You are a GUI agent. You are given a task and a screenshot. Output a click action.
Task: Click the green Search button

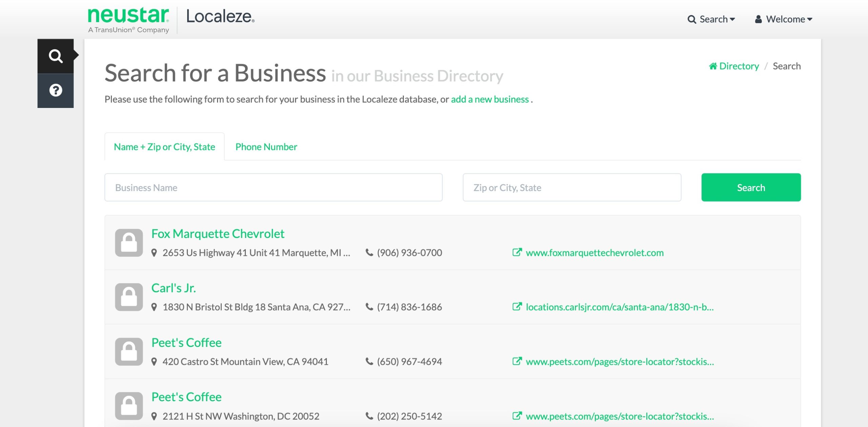751,187
